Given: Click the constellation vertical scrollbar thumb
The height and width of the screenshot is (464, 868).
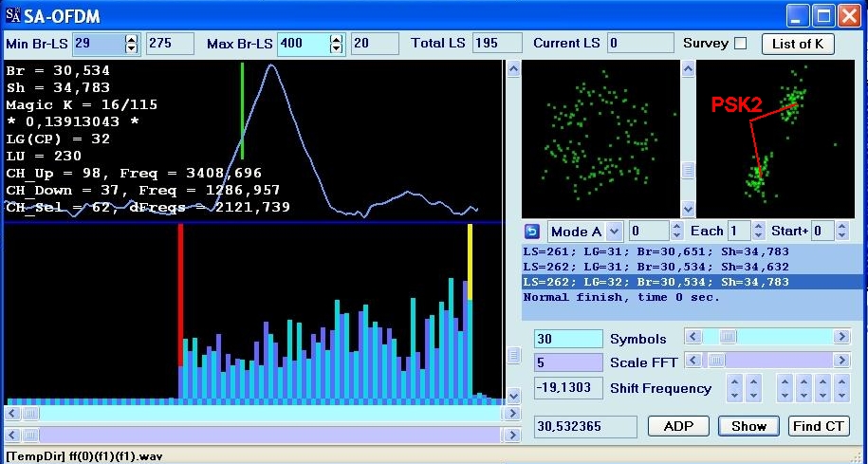Looking at the screenshot, I should click(x=688, y=170).
